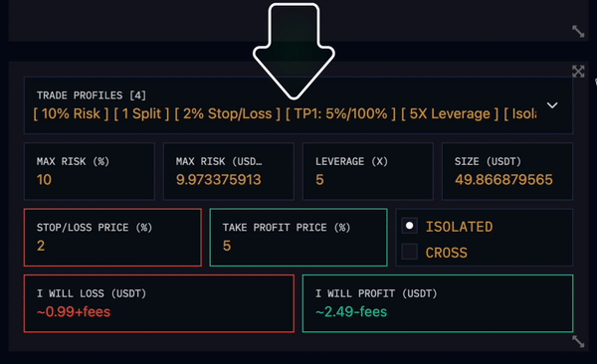The image size is (597, 364).
Task: Click the I Will Loss (USDT) box
Action: point(159,303)
